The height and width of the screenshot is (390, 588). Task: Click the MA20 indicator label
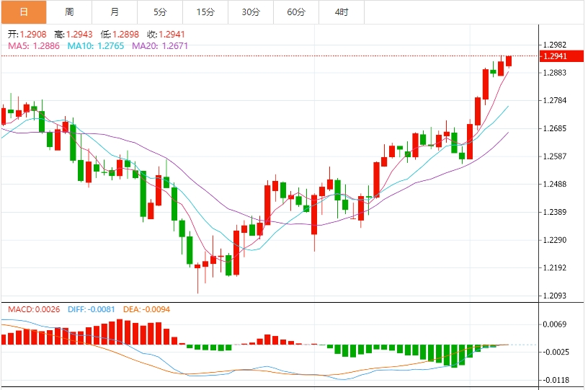[160, 46]
